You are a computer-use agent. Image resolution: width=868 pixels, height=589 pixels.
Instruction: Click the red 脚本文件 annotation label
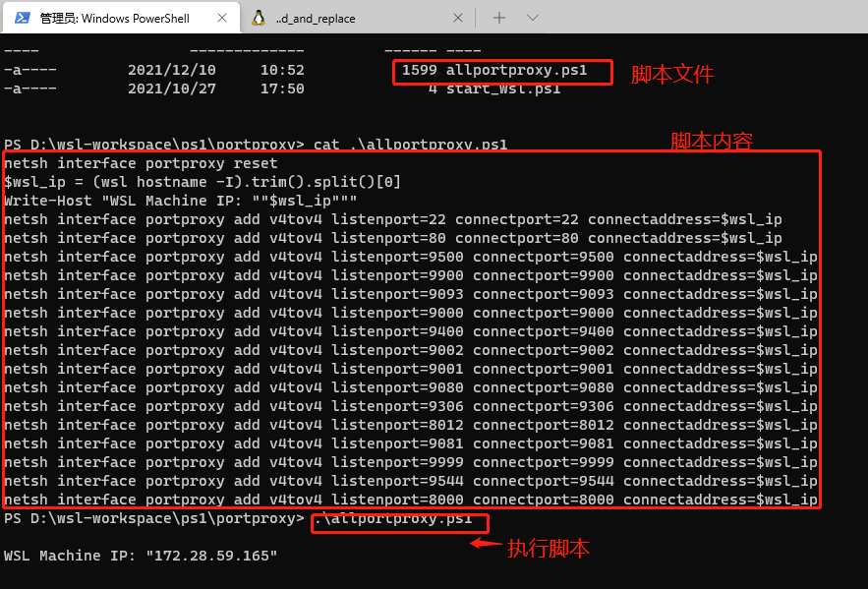click(672, 74)
